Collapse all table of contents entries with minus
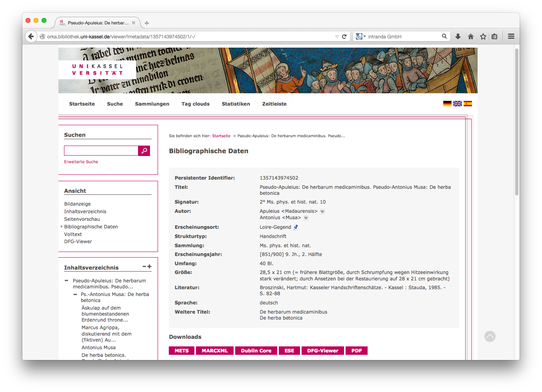Screen dimensions: 542x392 point(144,266)
